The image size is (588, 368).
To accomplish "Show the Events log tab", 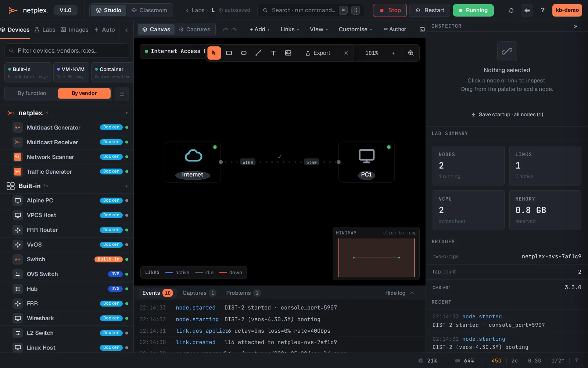I will [x=157, y=293].
